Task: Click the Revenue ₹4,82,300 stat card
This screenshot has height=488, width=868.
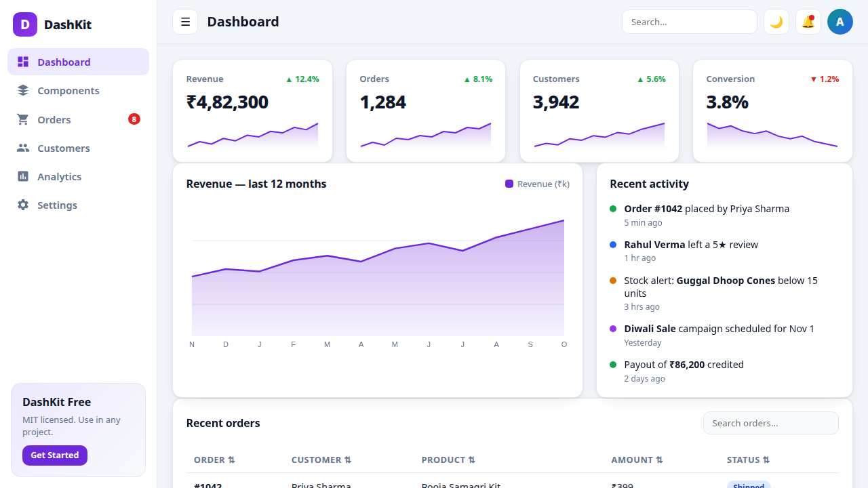Action: click(x=252, y=111)
